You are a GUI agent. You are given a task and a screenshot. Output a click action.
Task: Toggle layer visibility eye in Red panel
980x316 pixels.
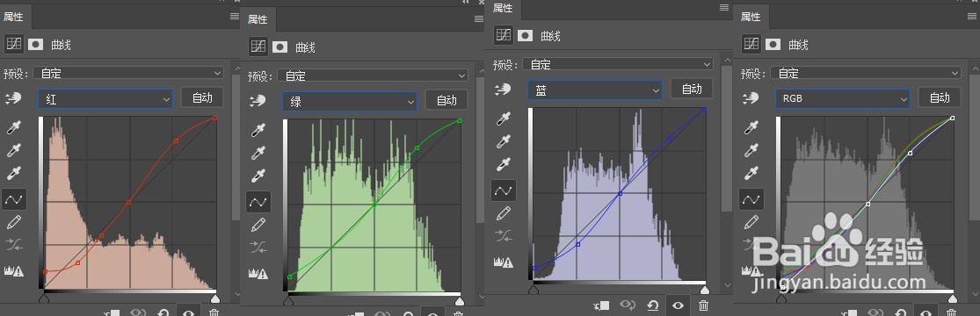click(188, 312)
